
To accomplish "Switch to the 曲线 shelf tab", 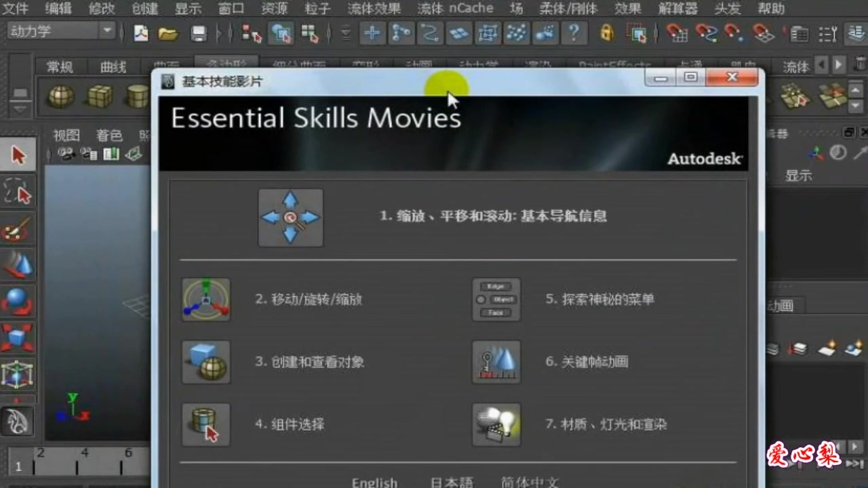I will point(113,66).
